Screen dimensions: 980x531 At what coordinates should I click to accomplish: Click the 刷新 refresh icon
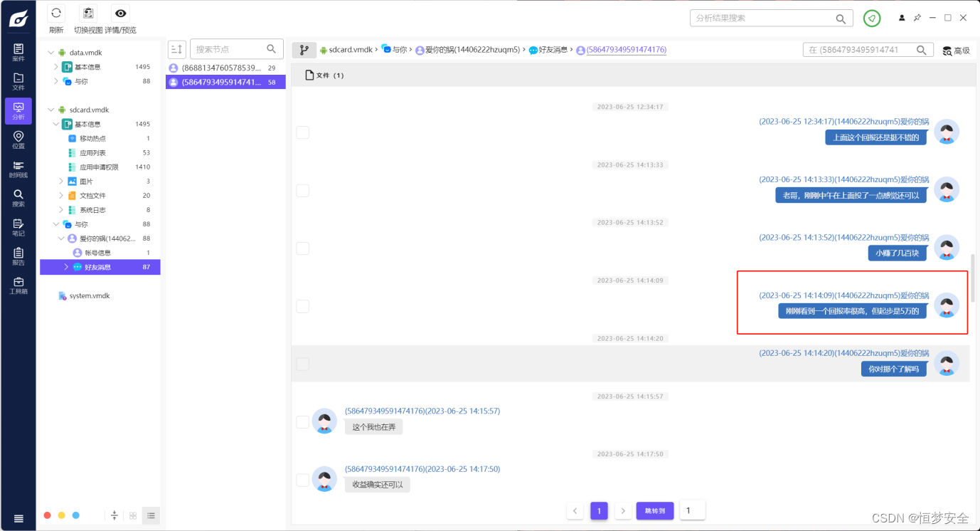[x=56, y=13]
